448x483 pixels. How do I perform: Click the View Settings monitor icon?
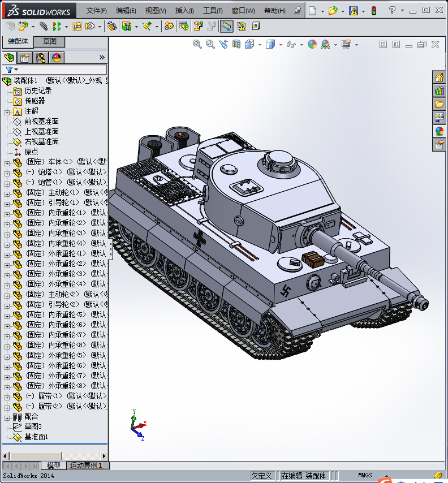(346, 44)
